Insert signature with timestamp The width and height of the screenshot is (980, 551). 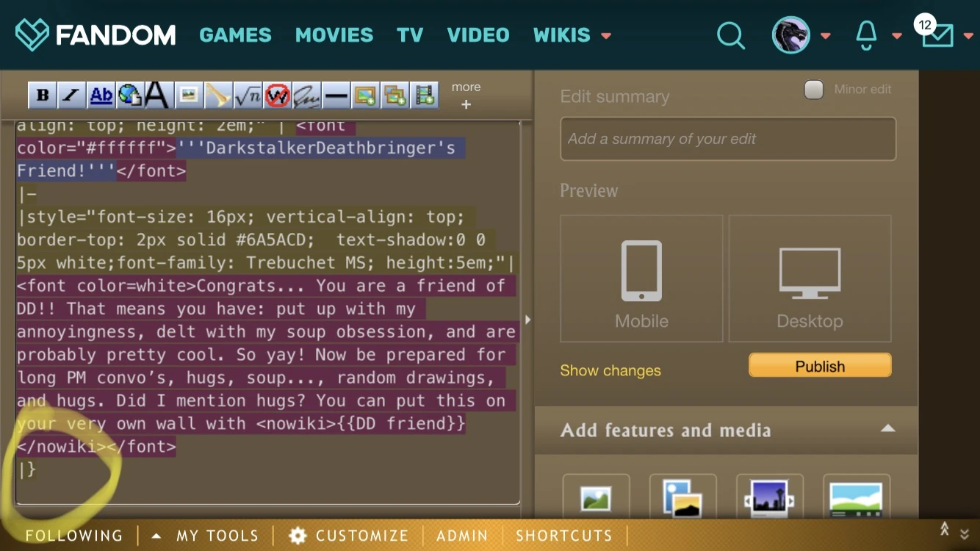point(306,95)
